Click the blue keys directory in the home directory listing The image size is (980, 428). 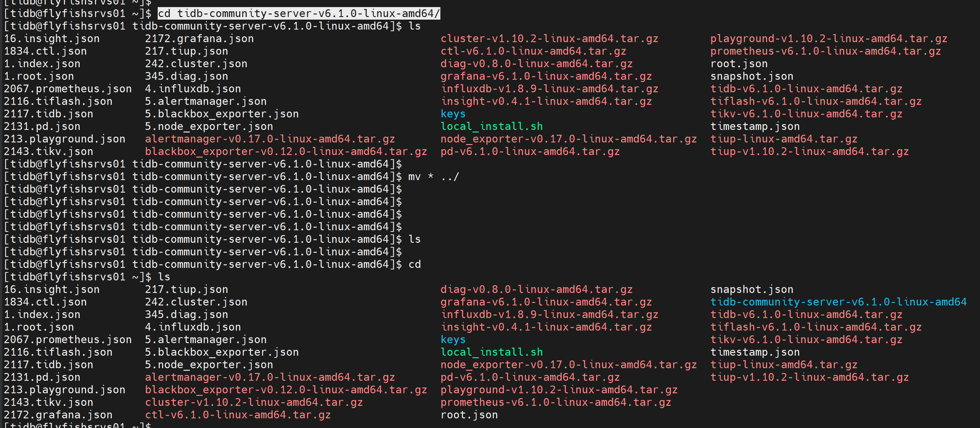coord(453,340)
